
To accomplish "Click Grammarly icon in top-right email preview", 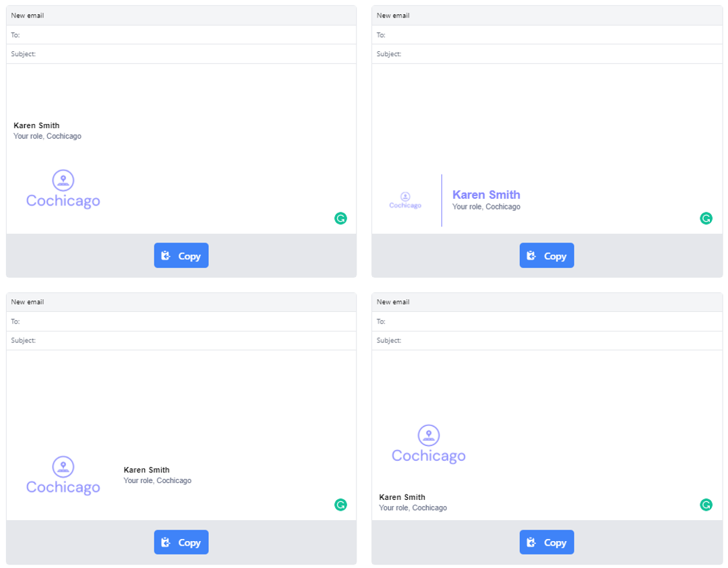I will pyautogui.click(x=706, y=218).
